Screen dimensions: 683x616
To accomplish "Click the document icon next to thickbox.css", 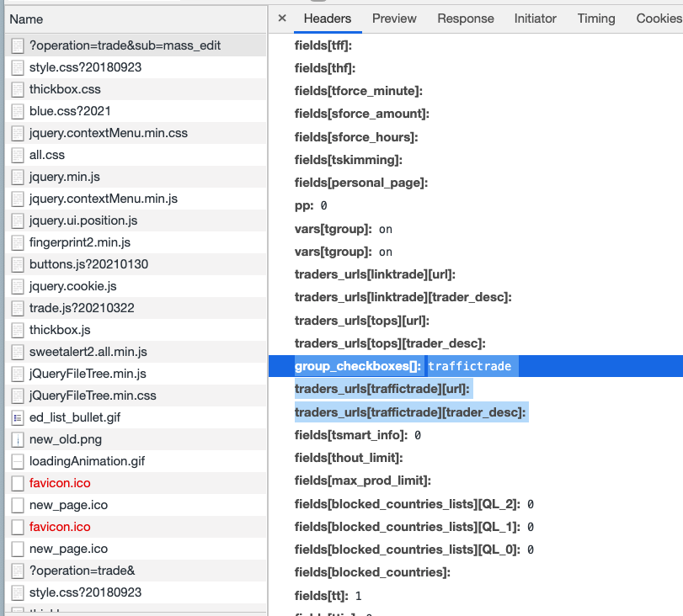I will coord(18,89).
